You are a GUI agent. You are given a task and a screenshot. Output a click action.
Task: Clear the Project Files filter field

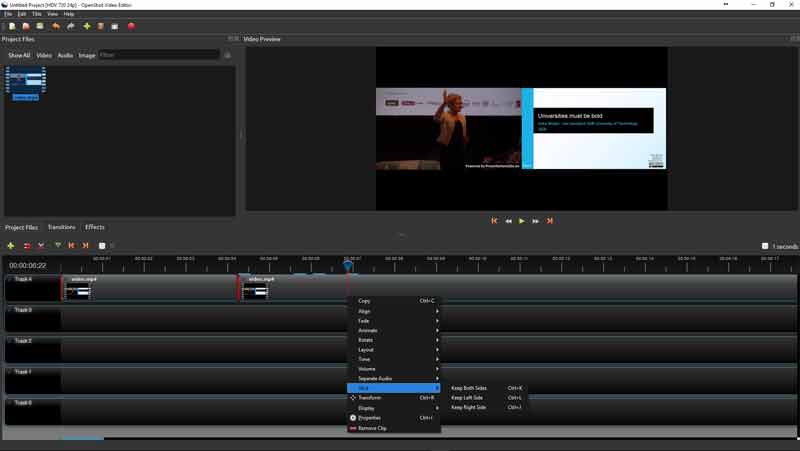228,55
